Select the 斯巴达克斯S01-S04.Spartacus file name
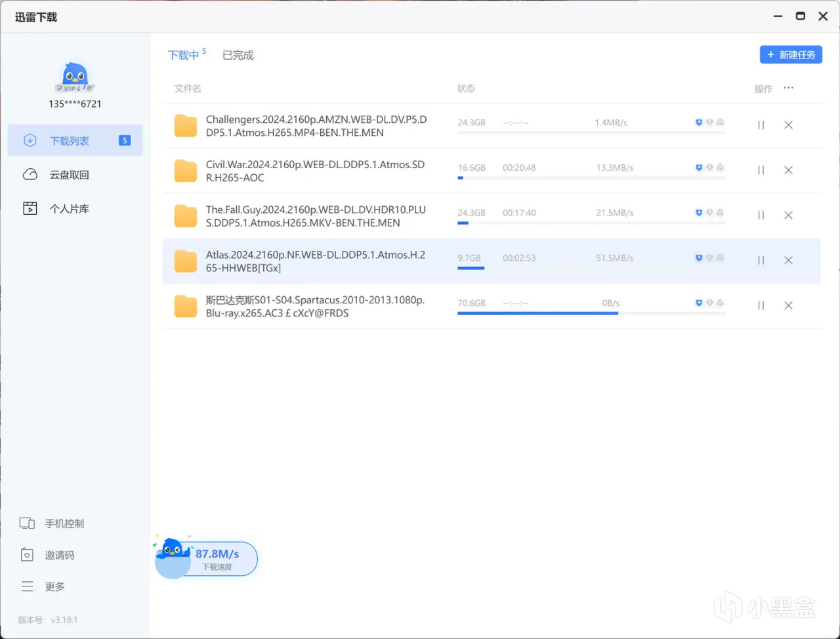 (x=315, y=306)
